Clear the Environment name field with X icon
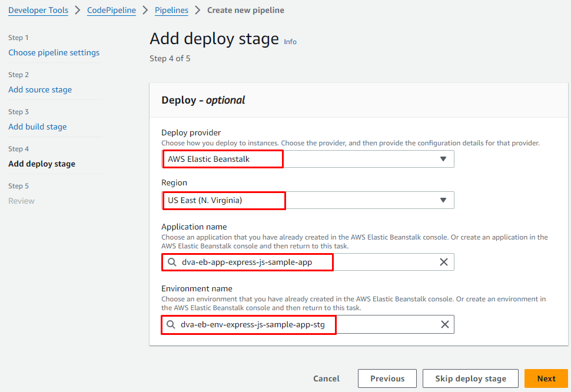This screenshot has width=571, height=392. click(x=445, y=324)
